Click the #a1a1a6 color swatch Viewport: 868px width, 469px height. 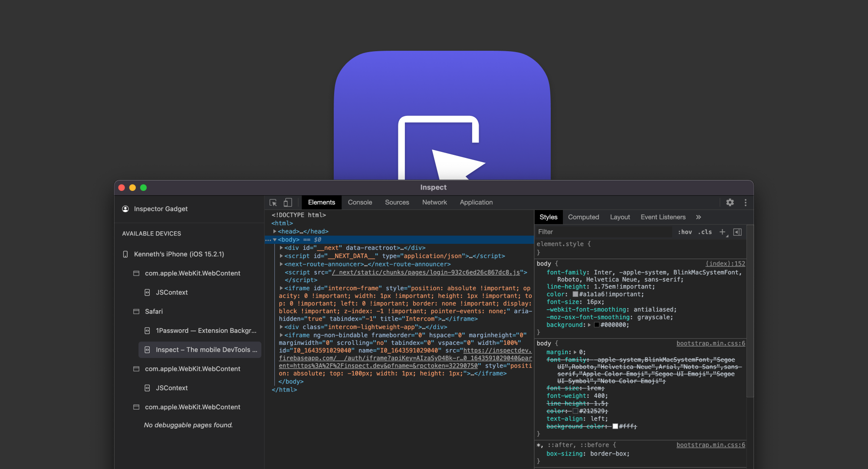tap(575, 295)
